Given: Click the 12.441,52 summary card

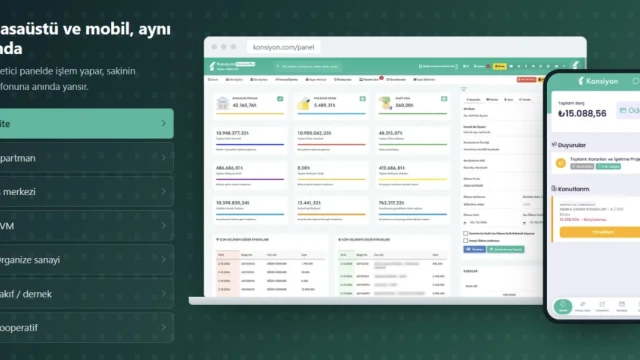Looking at the screenshot, I should tap(331, 211).
